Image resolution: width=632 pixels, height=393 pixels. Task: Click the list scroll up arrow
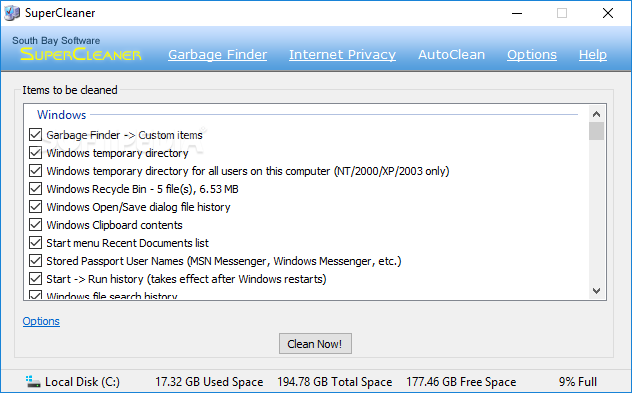[x=597, y=114]
